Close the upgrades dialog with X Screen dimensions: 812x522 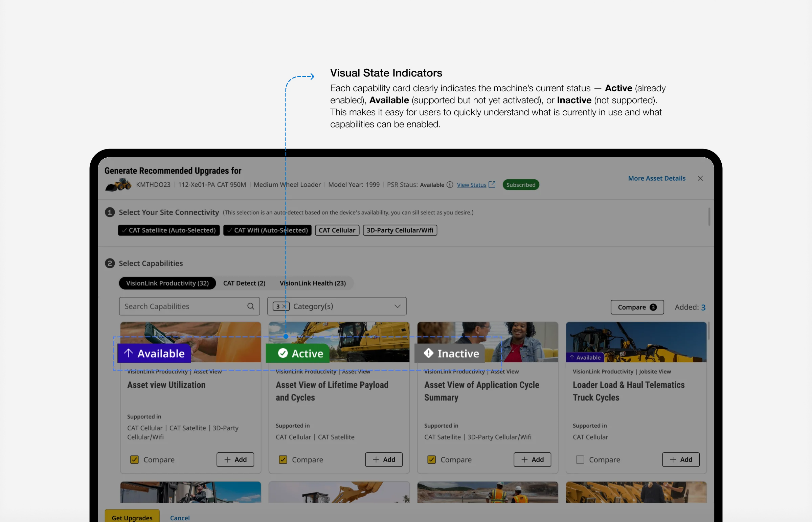pyautogui.click(x=700, y=178)
